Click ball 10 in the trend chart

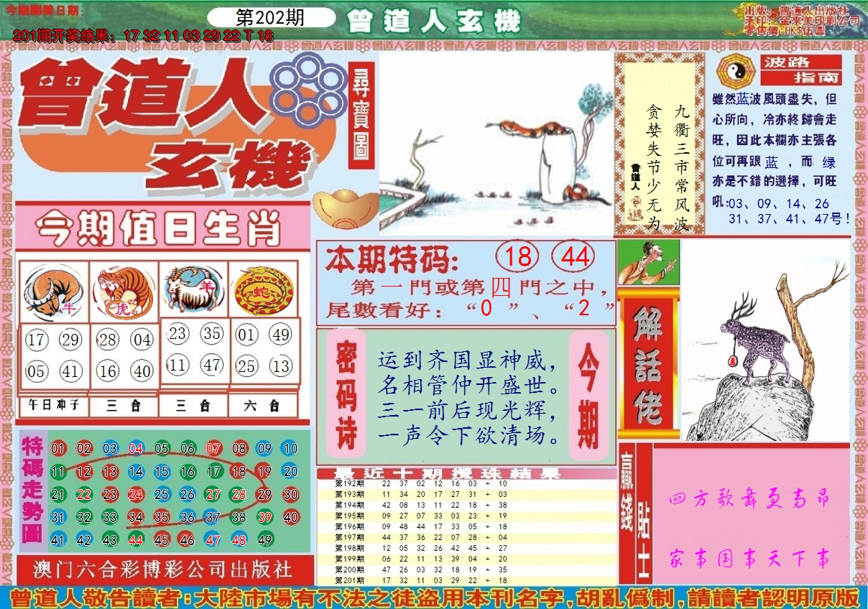[290, 449]
